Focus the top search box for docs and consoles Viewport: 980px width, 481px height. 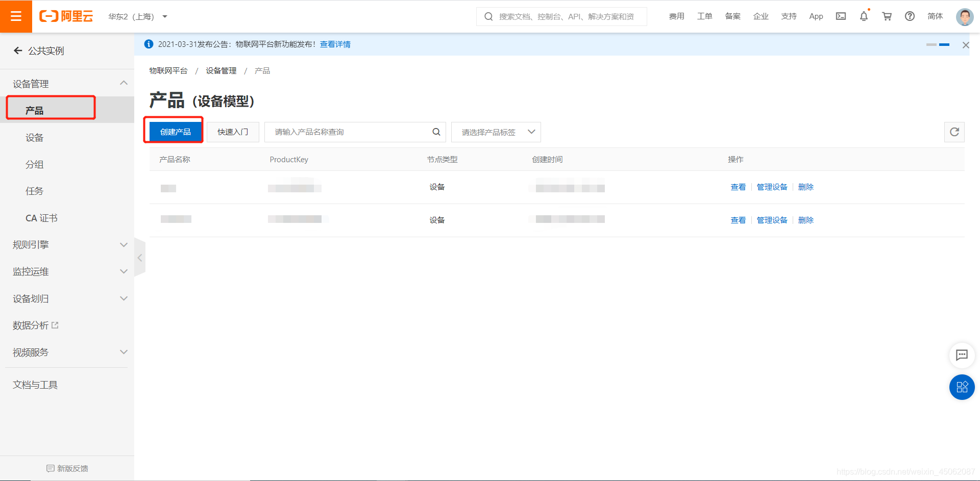[x=561, y=17]
